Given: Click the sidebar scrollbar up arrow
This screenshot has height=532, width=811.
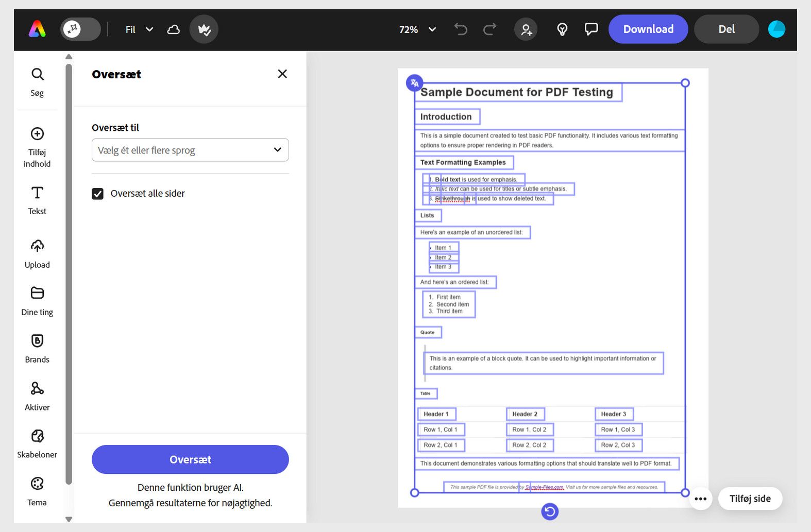Looking at the screenshot, I should coord(69,57).
